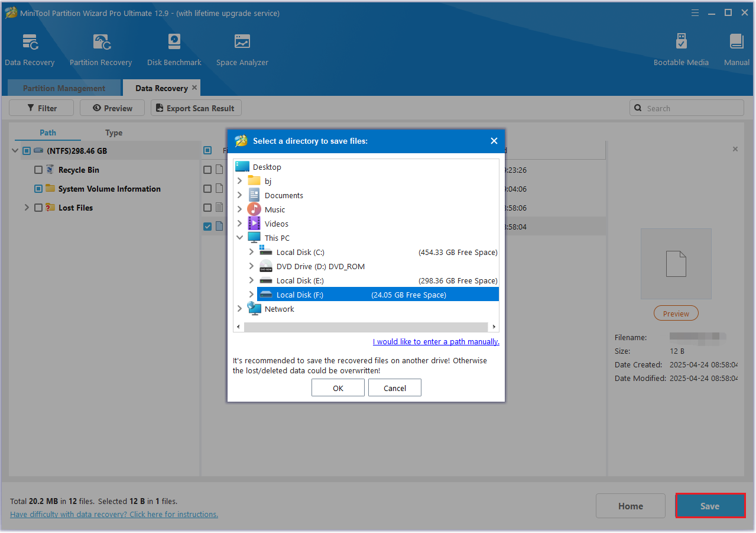The width and height of the screenshot is (756, 533).
Task: Close the preview pane with the X
Action: pos(735,149)
